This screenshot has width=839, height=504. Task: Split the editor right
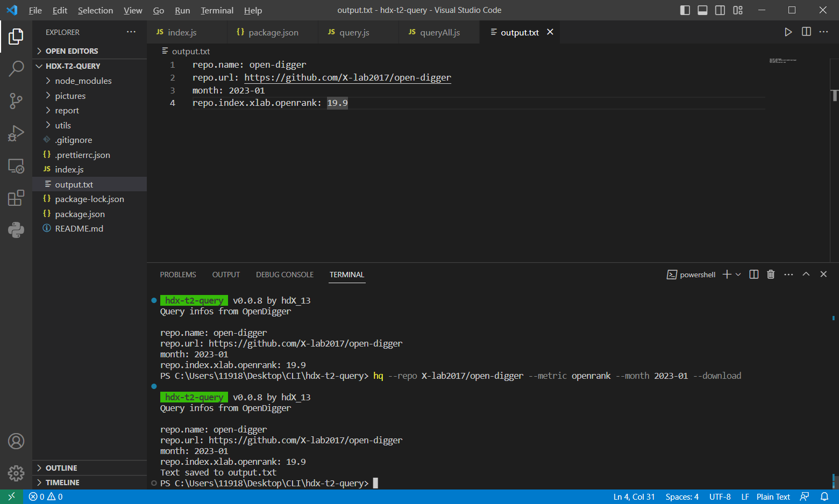(x=806, y=32)
